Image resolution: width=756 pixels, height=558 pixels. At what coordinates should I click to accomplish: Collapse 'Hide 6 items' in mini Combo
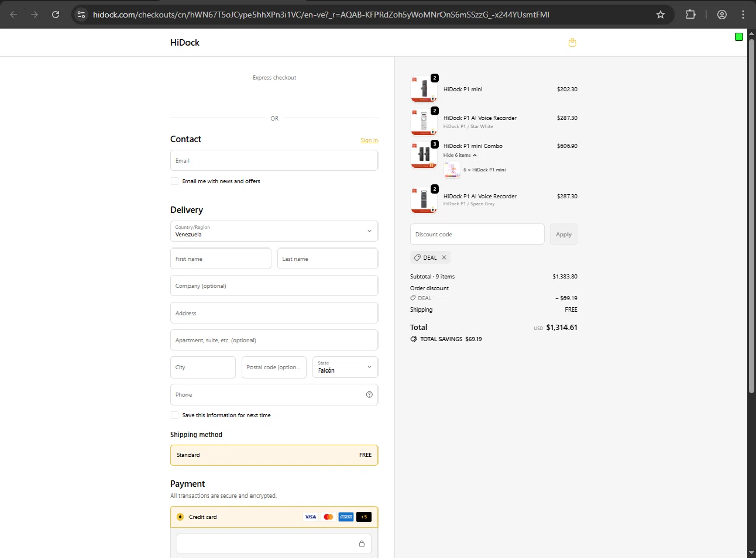pos(460,155)
